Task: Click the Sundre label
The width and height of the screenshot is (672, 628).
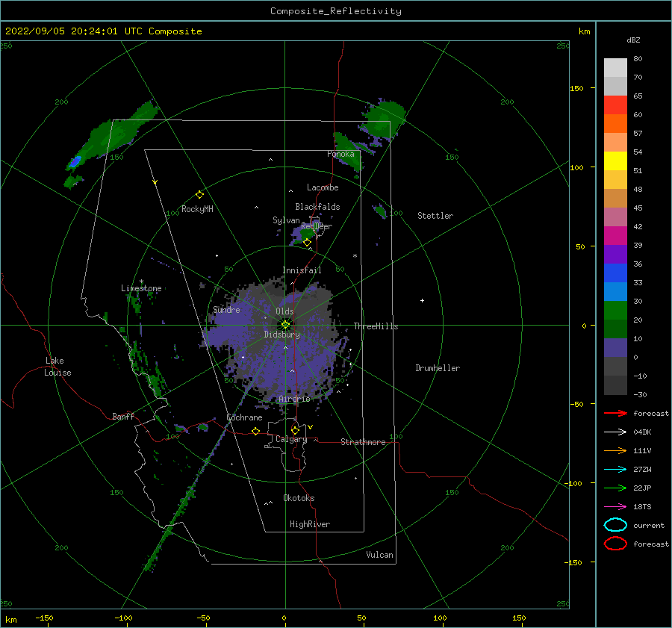Action: tap(226, 310)
